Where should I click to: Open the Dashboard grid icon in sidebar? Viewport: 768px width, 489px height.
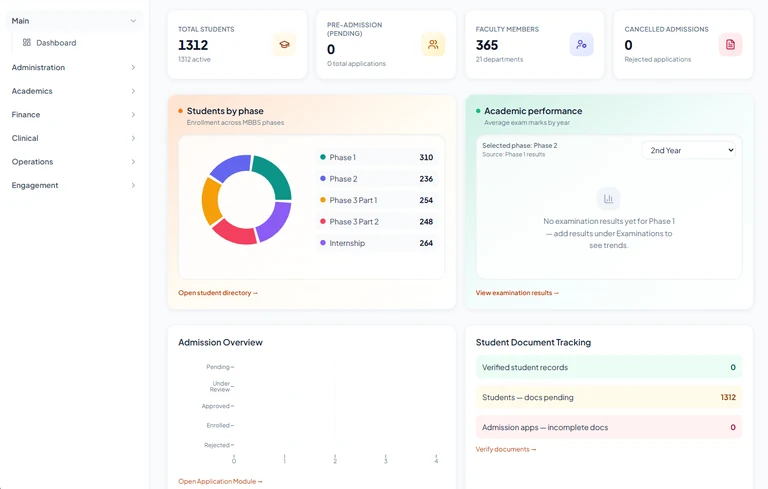pyautogui.click(x=26, y=43)
